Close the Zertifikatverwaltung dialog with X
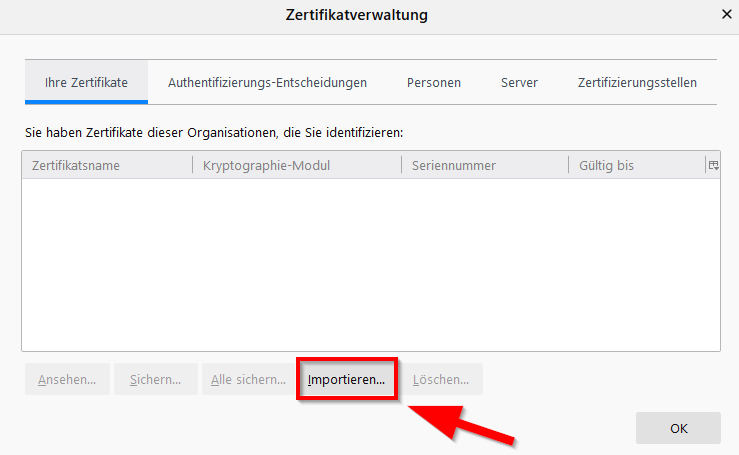The image size is (739, 455). point(726,15)
